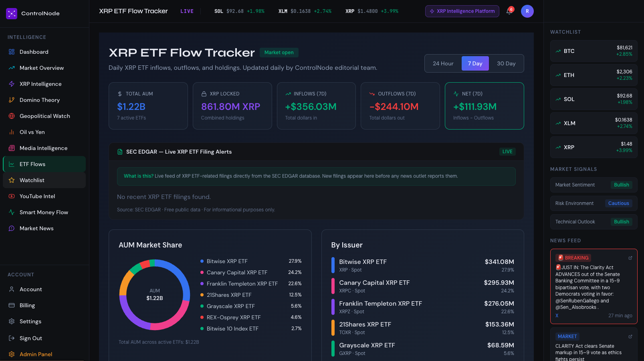The width and height of the screenshot is (644, 361).
Task: Click the Billing card icon
Action: (x=12, y=305)
